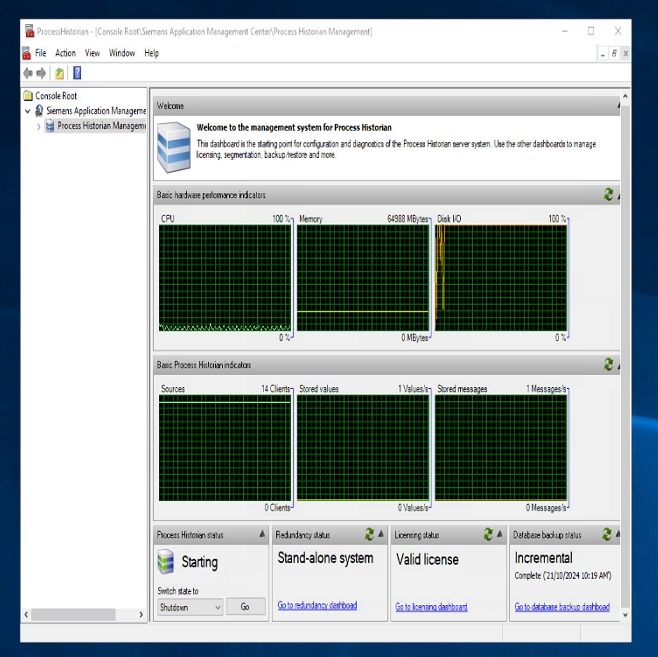
Task: Click the tree pane horizontal scrollbar thumb
Action: pos(73,615)
